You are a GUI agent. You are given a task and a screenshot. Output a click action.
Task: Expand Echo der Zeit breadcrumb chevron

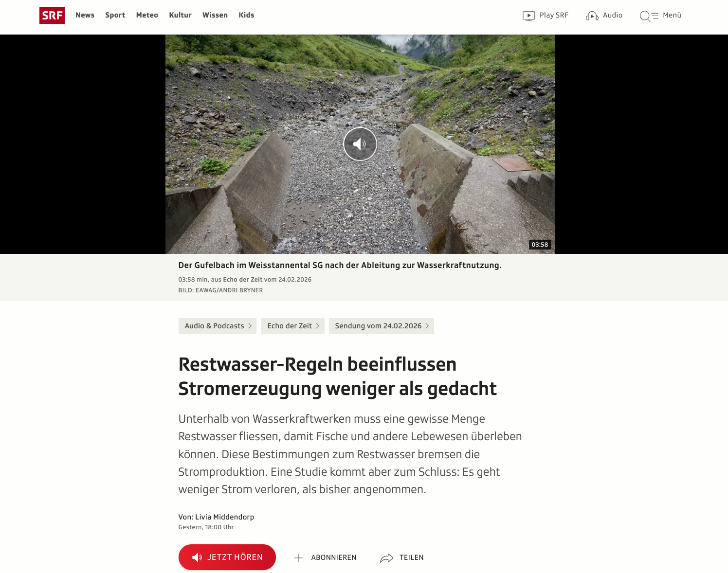click(317, 326)
